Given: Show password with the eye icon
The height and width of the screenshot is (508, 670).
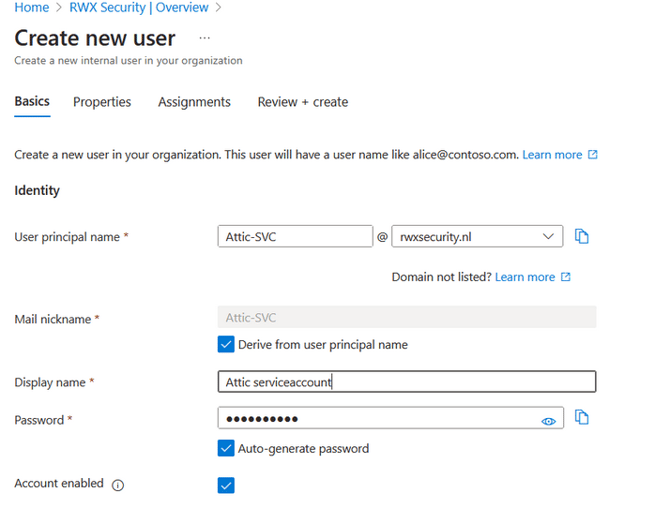Looking at the screenshot, I should pyautogui.click(x=548, y=421).
